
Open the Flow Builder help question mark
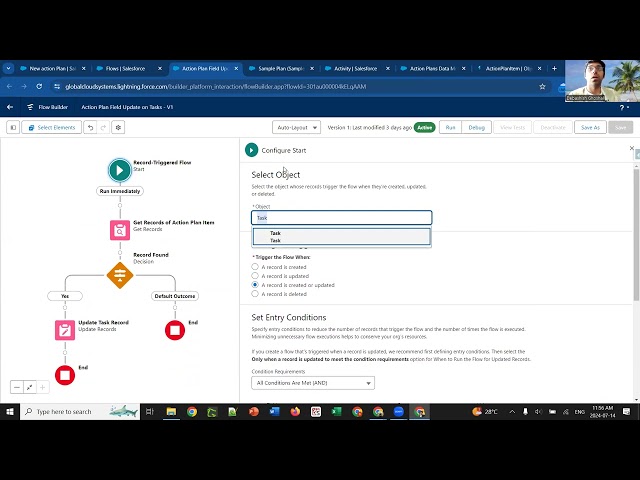624,107
